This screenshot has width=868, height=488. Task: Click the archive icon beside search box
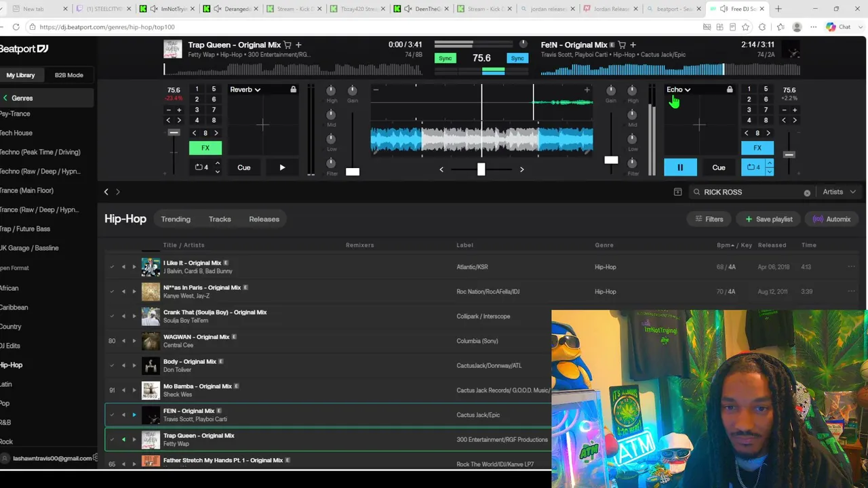677,192
